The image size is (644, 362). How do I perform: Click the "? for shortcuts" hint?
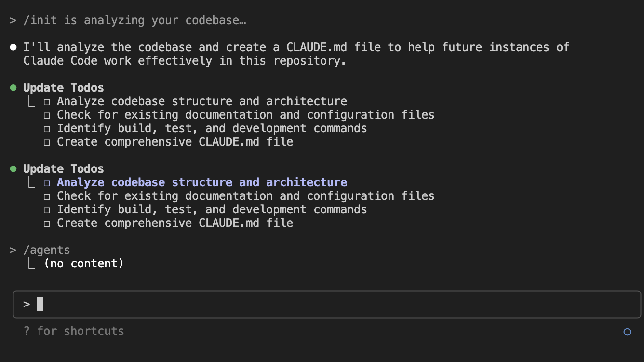(x=74, y=331)
